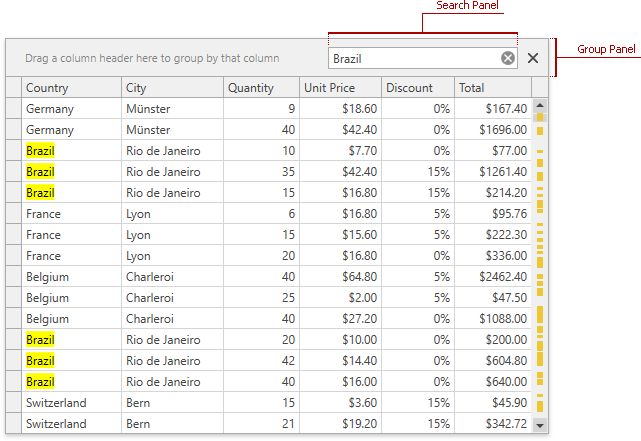The height and width of the screenshot is (441, 641).
Task: Click the Quantity column header
Action: point(260,88)
